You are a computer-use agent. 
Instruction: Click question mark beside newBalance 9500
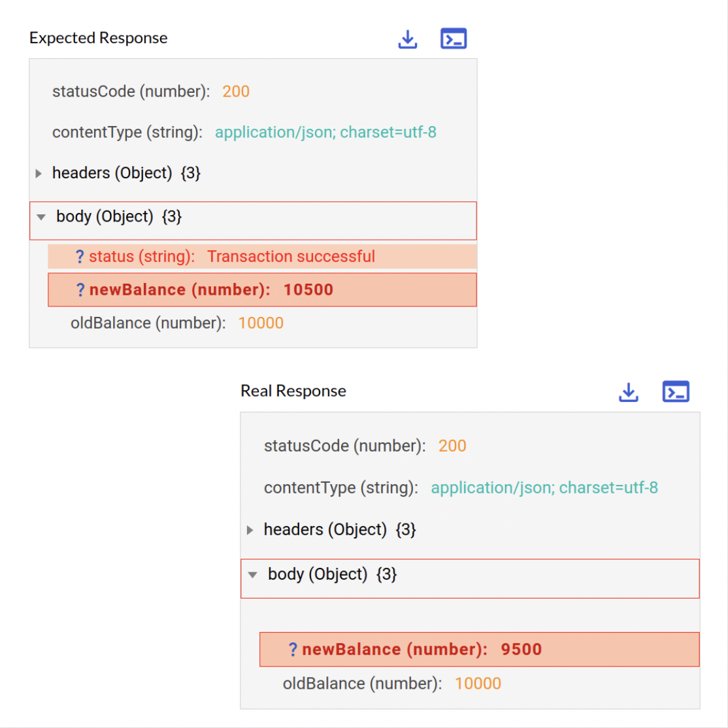(x=293, y=649)
